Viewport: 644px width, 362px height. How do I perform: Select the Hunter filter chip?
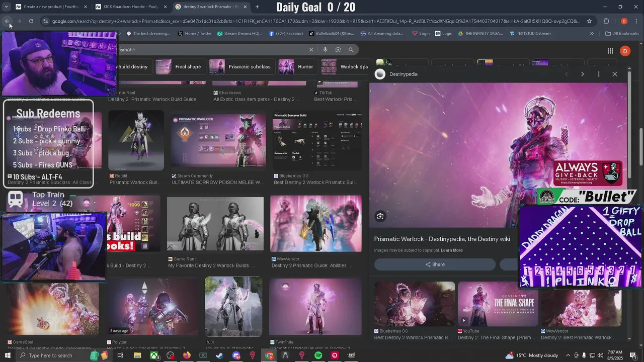[x=297, y=66]
